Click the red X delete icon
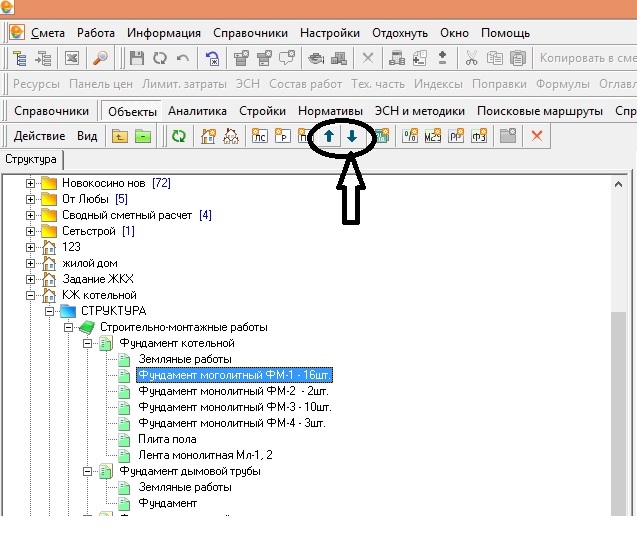The image size is (637, 540). click(x=537, y=136)
